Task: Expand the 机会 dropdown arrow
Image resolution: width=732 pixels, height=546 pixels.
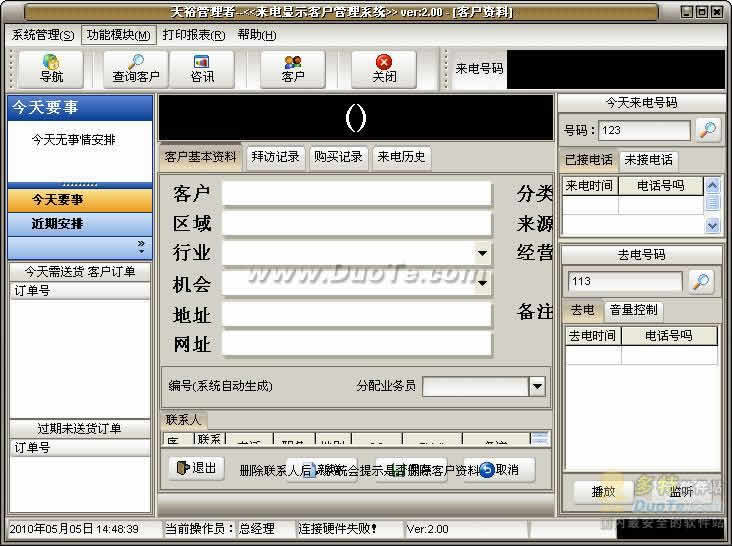Action: click(482, 283)
